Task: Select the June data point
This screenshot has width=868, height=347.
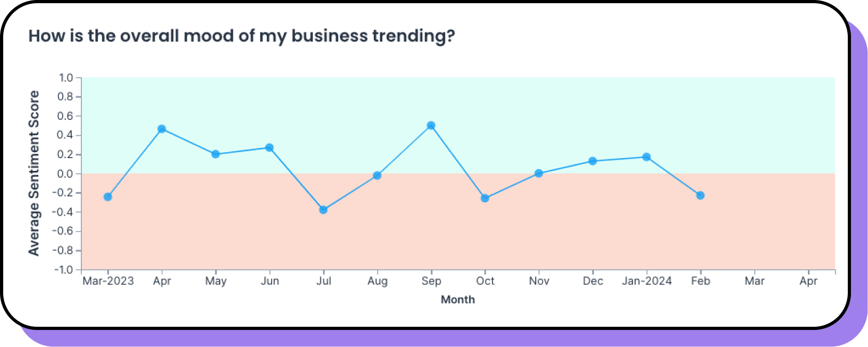Action: point(270,147)
